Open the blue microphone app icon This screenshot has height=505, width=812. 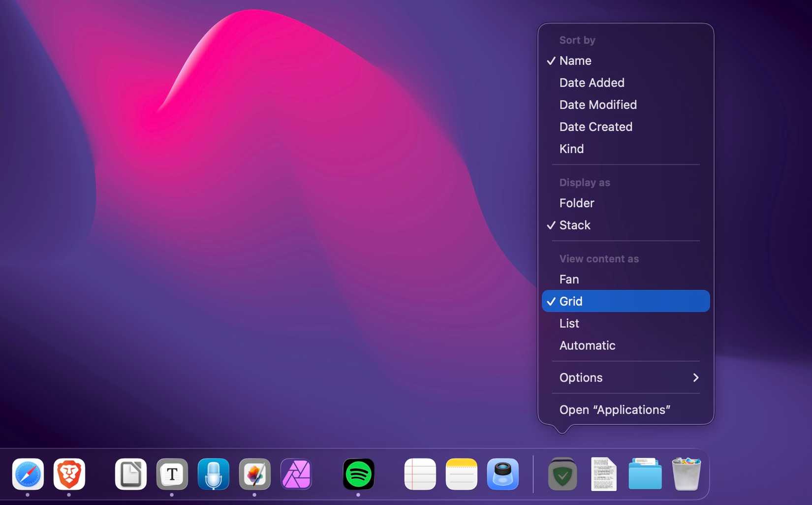[213, 474]
